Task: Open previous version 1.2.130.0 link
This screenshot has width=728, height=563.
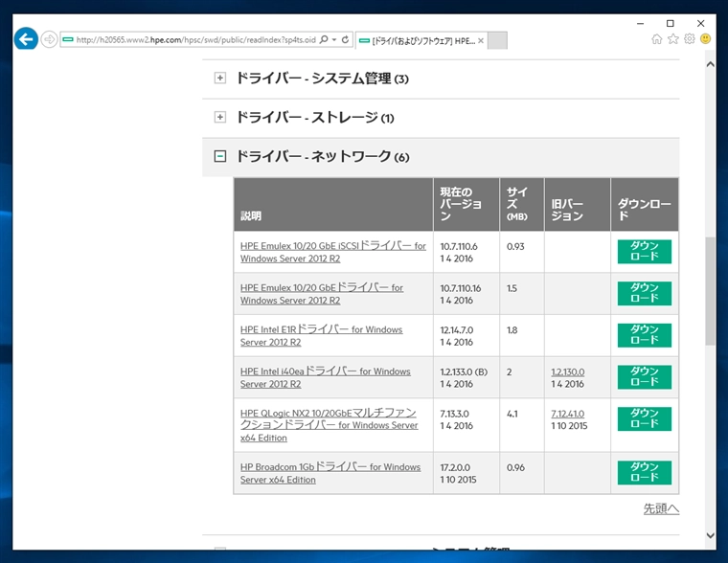Action: (x=567, y=372)
